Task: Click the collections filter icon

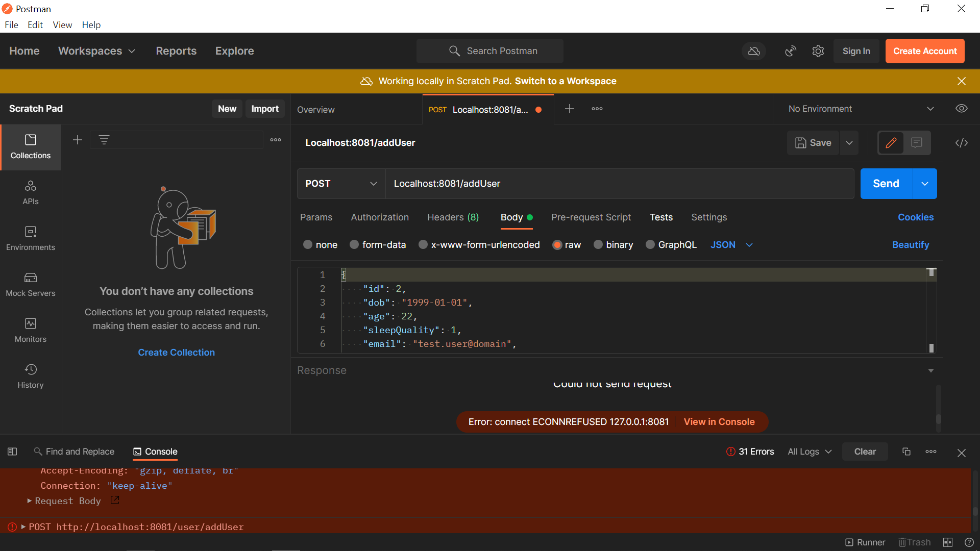Action: click(104, 140)
